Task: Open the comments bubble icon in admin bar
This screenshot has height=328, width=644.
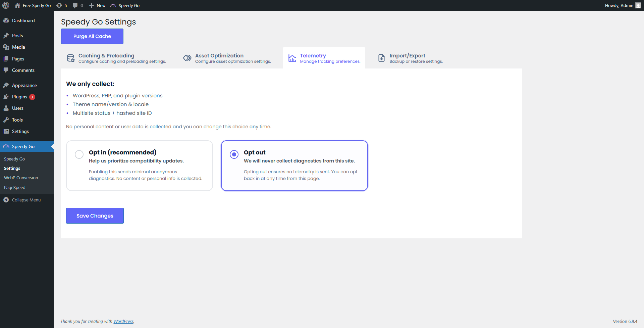Action: [x=75, y=5]
